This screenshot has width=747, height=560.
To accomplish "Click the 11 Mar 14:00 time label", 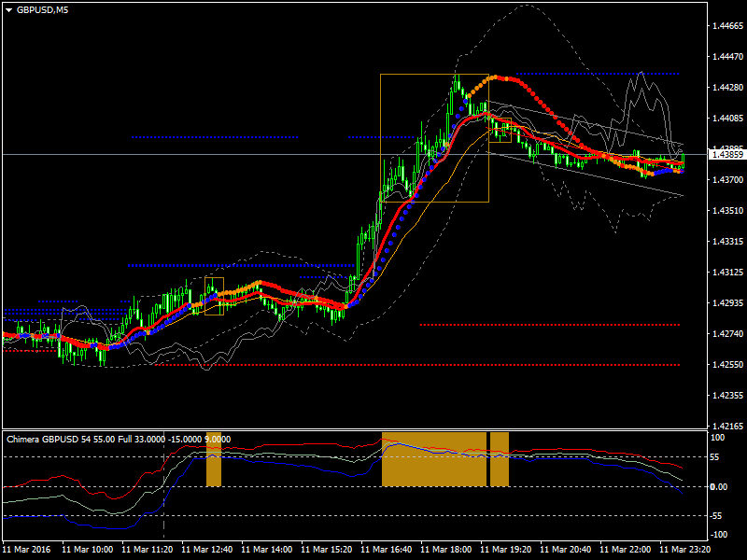I will (267, 550).
